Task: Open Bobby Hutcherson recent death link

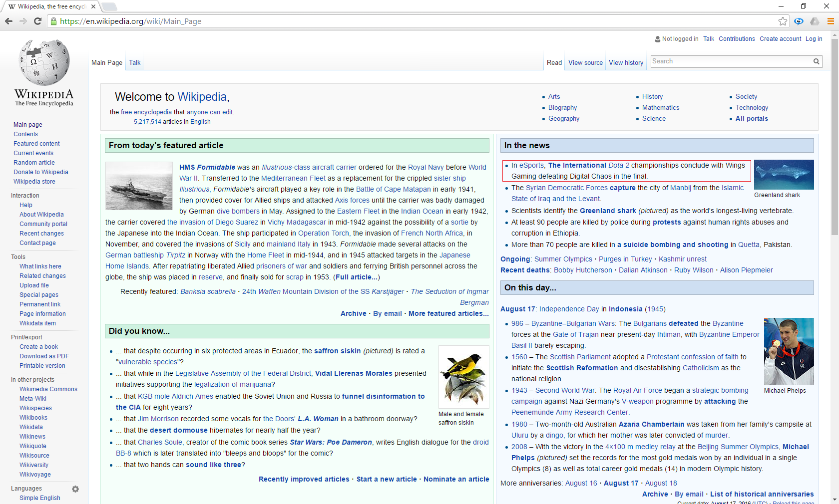Action: click(583, 270)
